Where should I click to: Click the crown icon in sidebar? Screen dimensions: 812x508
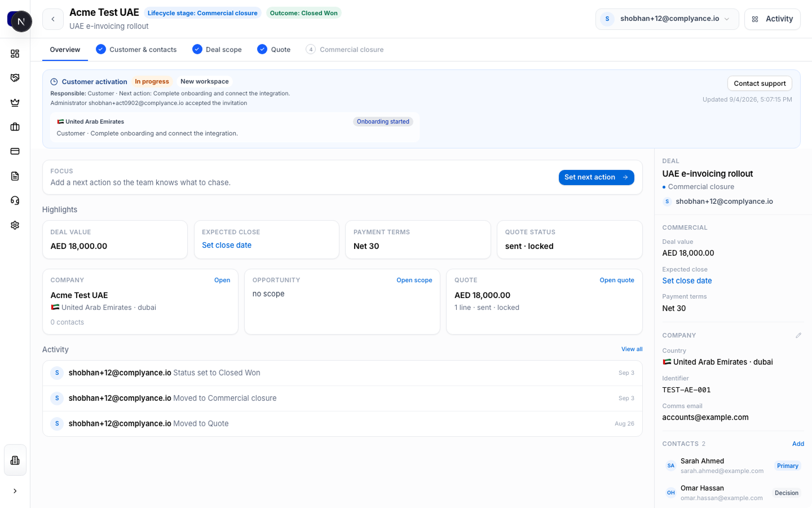coord(15,103)
